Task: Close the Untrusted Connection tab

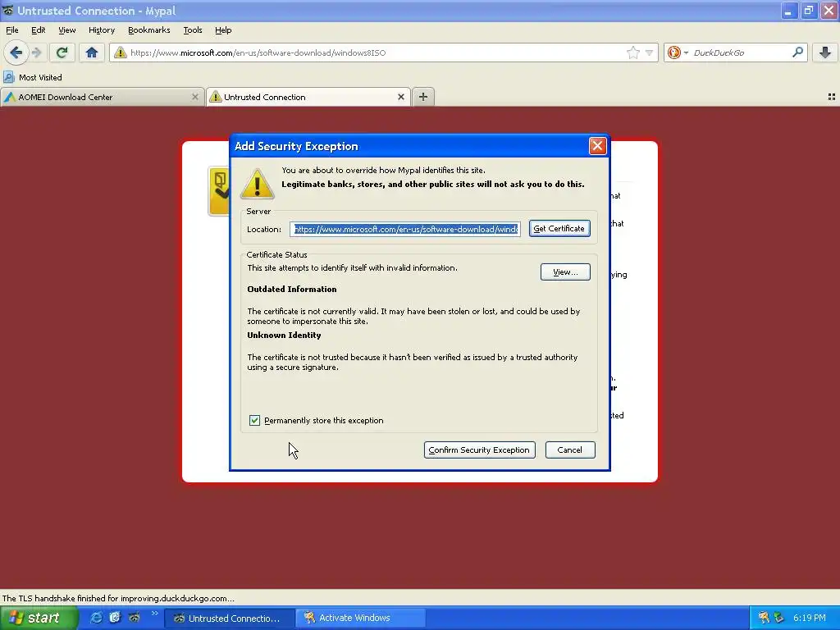Action: [x=400, y=97]
